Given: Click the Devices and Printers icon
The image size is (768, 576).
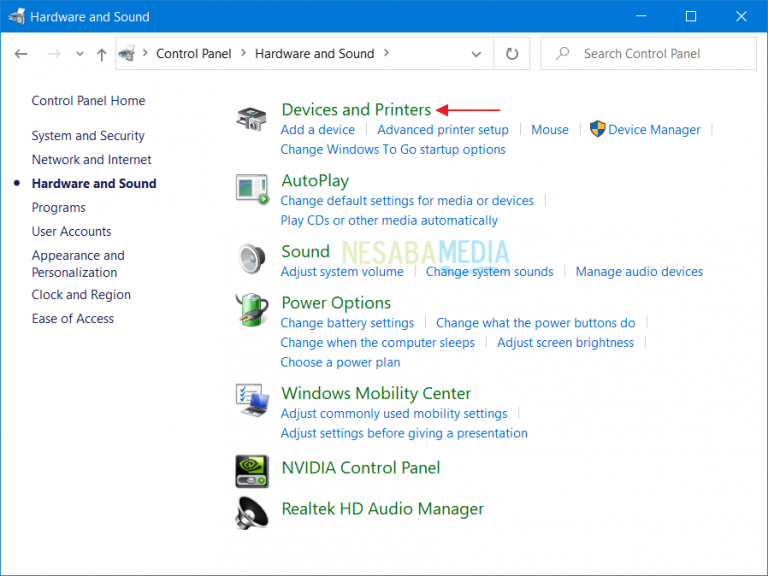Looking at the screenshot, I should pos(251,119).
